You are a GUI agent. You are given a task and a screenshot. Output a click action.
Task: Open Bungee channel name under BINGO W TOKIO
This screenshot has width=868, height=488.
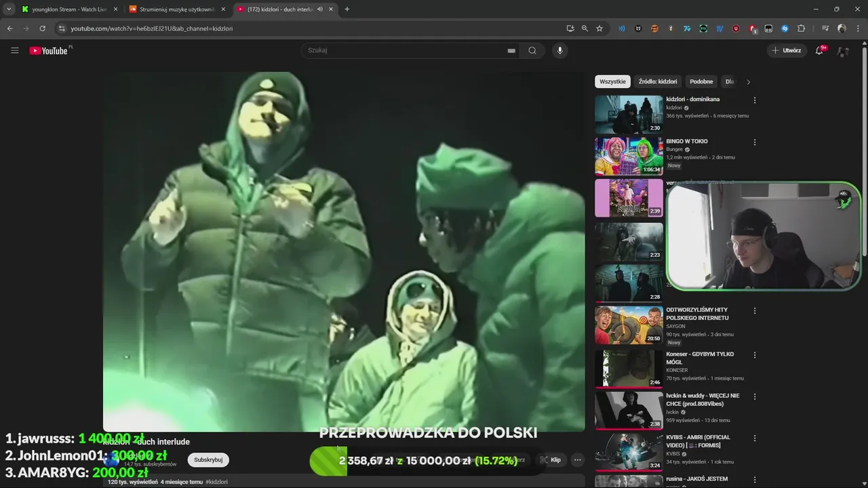pyautogui.click(x=674, y=149)
